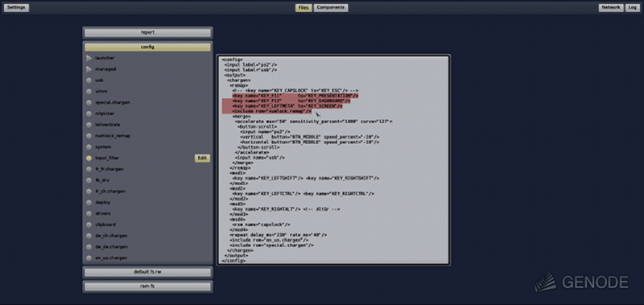Expand the report file system section

[x=147, y=32]
